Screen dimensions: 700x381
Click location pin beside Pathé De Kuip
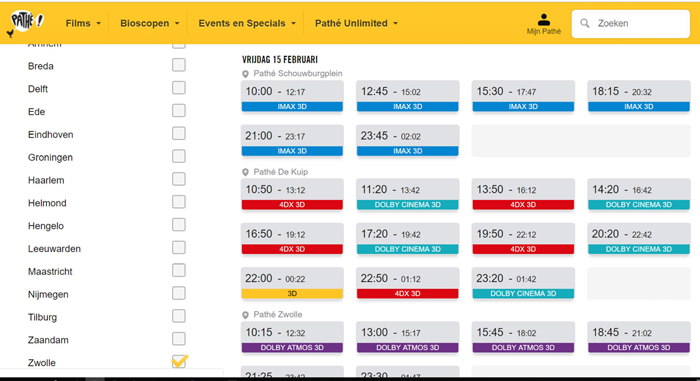245,172
